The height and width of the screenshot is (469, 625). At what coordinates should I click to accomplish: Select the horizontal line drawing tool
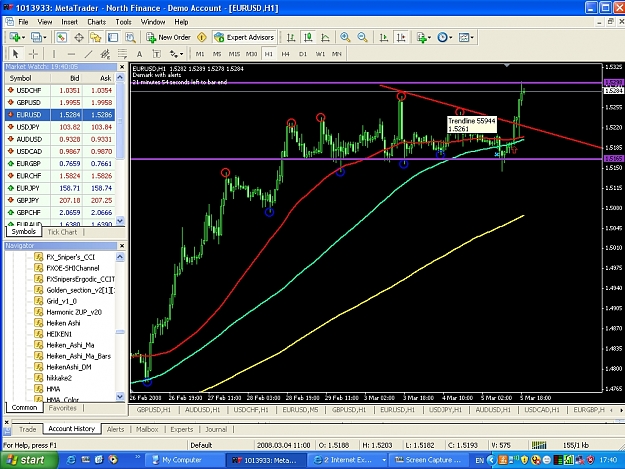click(71, 54)
